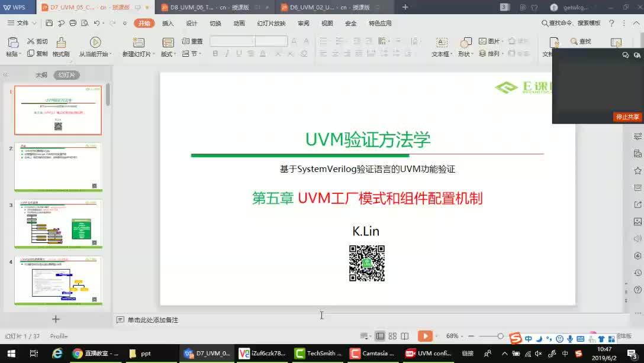This screenshot has width=644, height=363.
Task: Open the font name combo box
Action: coord(233,41)
